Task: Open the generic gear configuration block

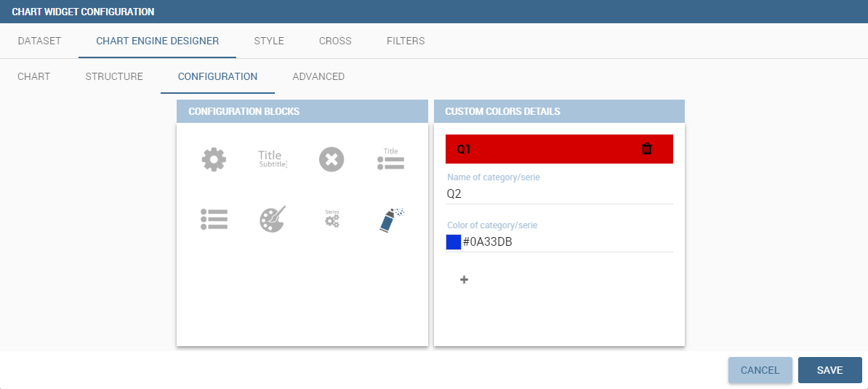Action: pyautogui.click(x=214, y=159)
